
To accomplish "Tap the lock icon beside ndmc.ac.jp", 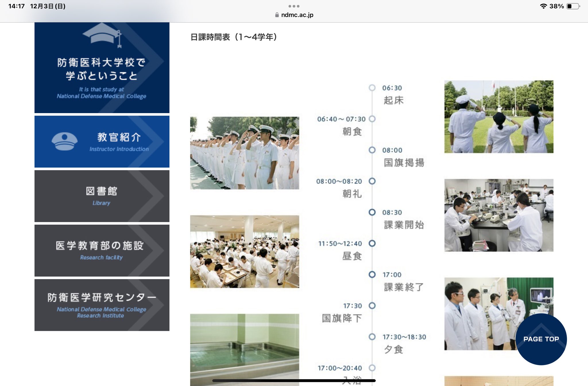I will [277, 15].
